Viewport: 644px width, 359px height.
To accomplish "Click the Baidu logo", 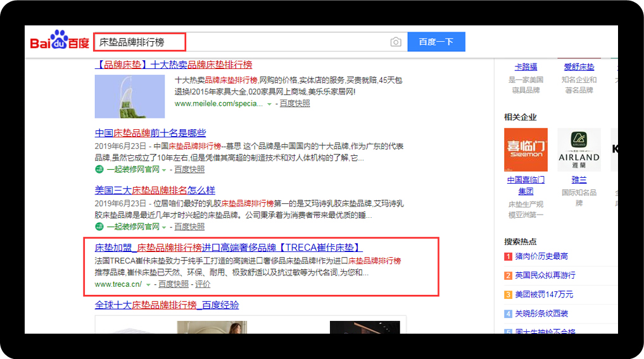I will click(60, 40).
